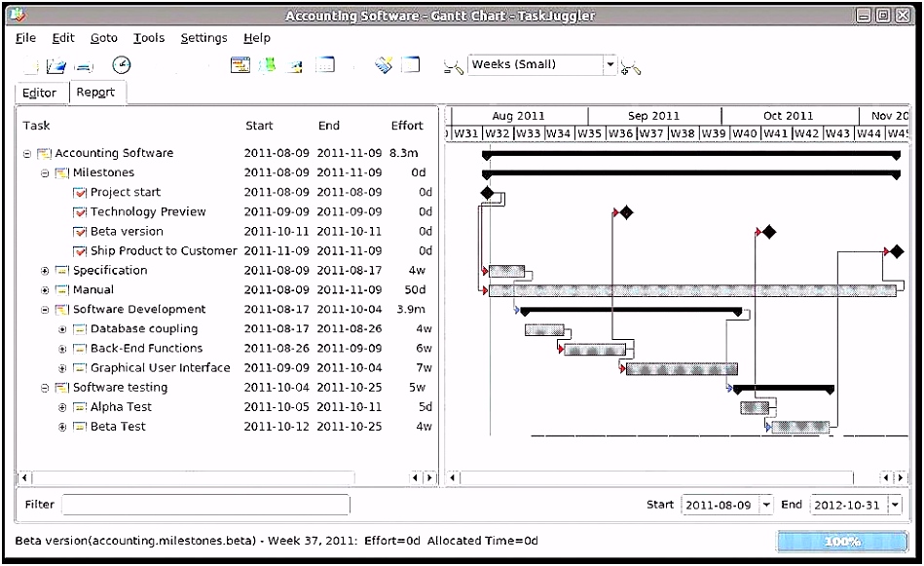Switch to the Report tab
Viewport: 924px width, 566px height.
coord(95,93)
